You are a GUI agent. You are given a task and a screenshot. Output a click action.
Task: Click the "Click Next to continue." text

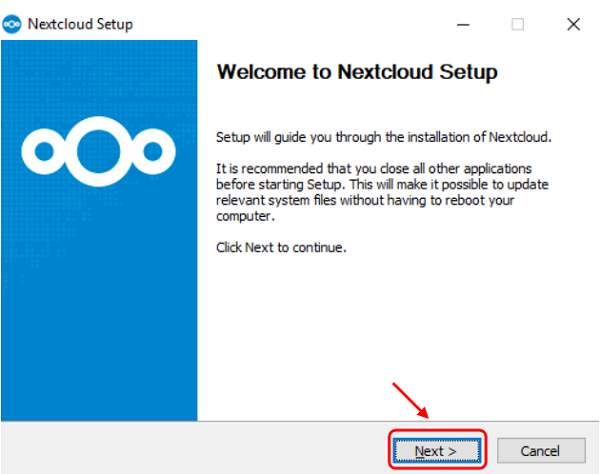pyautogui.click(x=281, y=246)
